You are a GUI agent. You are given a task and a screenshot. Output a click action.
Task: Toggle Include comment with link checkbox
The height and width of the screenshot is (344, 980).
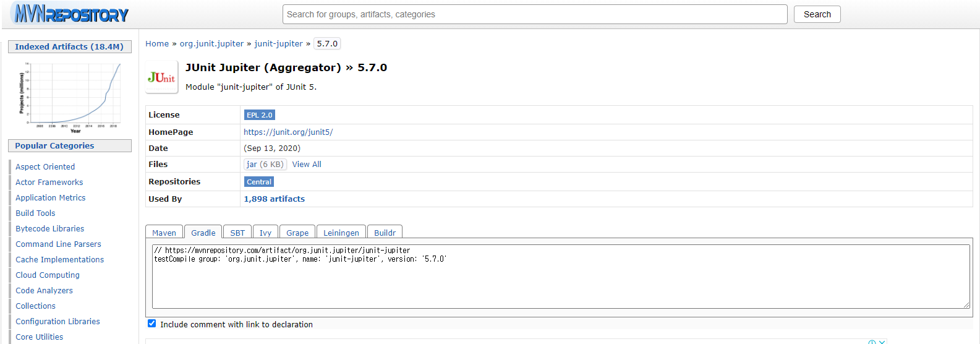coord(151,324)
